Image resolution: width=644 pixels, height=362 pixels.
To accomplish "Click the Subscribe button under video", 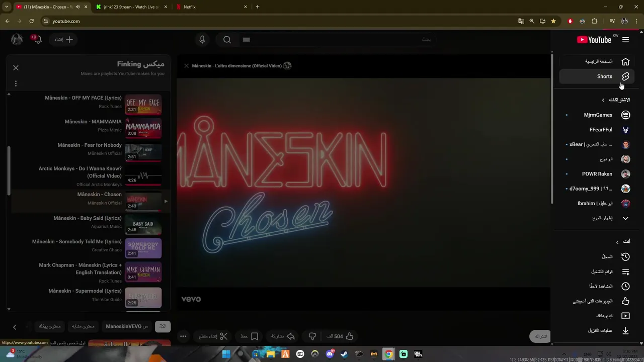I will [x=541, y=336].
